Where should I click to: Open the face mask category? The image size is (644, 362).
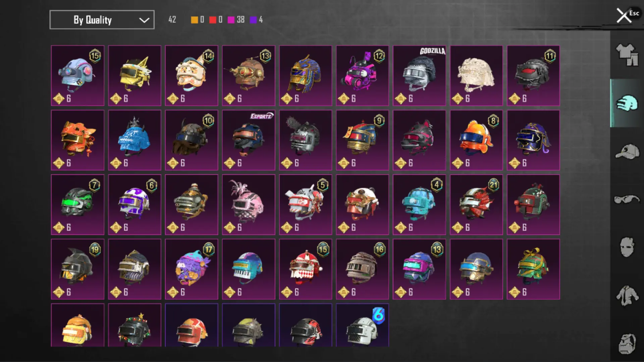click(x=627, y=247)
